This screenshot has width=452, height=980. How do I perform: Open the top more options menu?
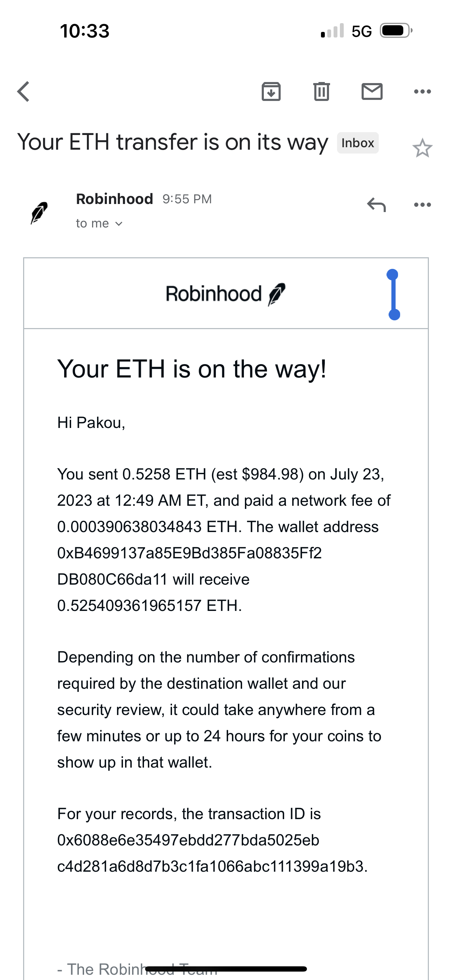tap(422, 92)
